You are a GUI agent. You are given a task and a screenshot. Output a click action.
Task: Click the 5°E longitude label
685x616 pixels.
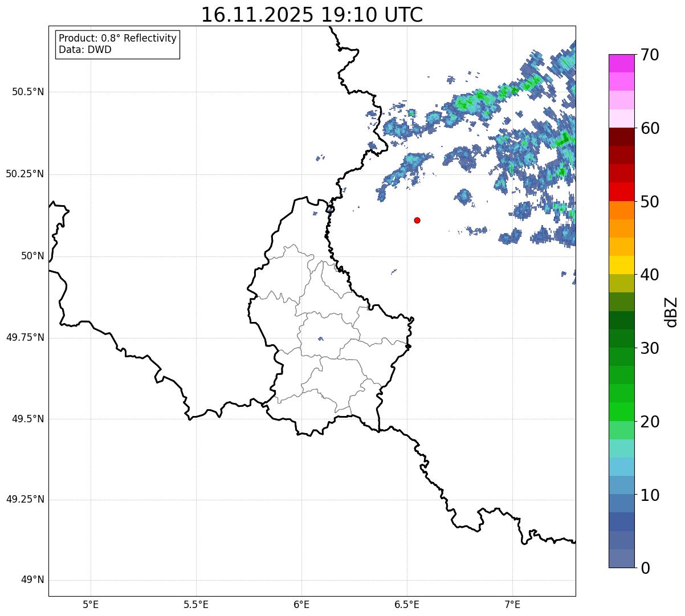pos(91,604)
